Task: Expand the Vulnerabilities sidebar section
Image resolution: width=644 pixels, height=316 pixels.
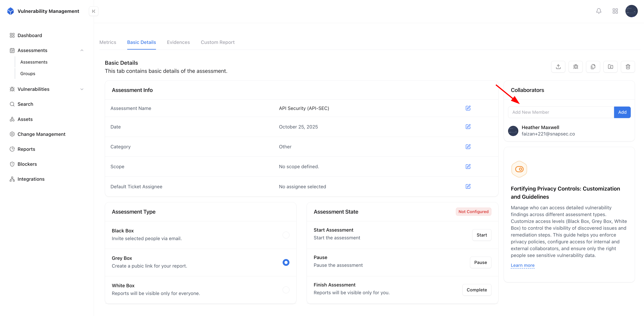Action: (82, 89)
